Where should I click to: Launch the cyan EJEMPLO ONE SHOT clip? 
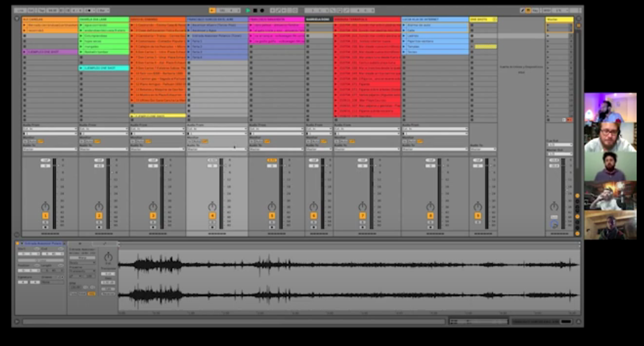coord(81,68)
